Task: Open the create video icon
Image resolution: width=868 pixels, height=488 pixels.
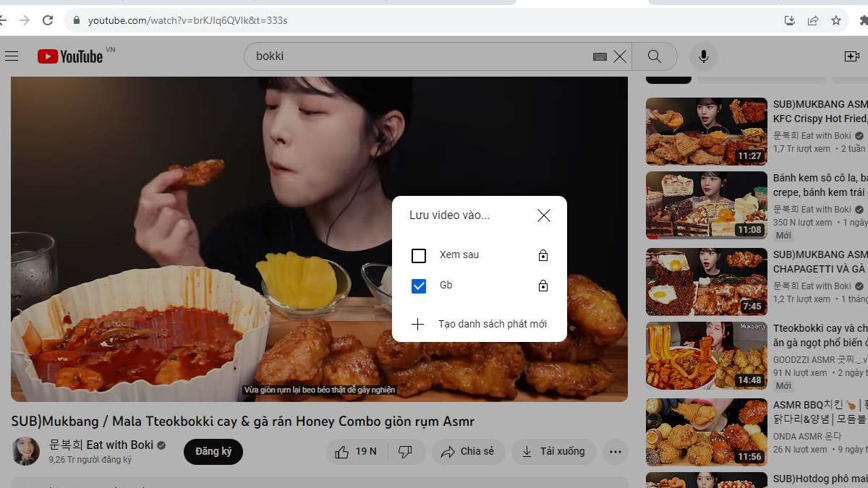Action: click(x=852, y=56)
